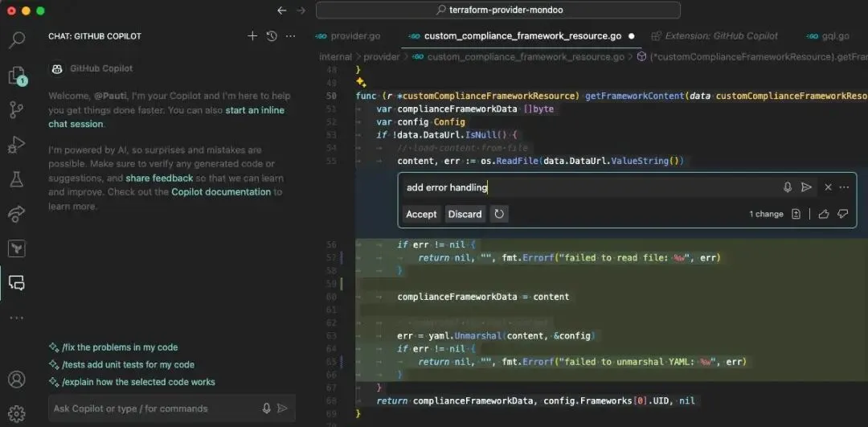Image resolution: width=868 pixels, height=427 pixels.
Task: Accept the suggested error handling change
Action: (421, 215)
